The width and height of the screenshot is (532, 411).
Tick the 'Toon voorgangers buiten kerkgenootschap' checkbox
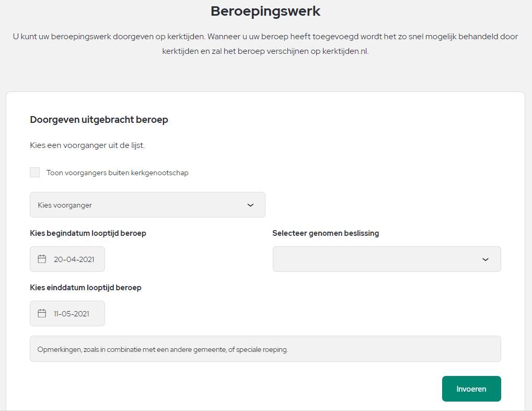click(34, 173)
